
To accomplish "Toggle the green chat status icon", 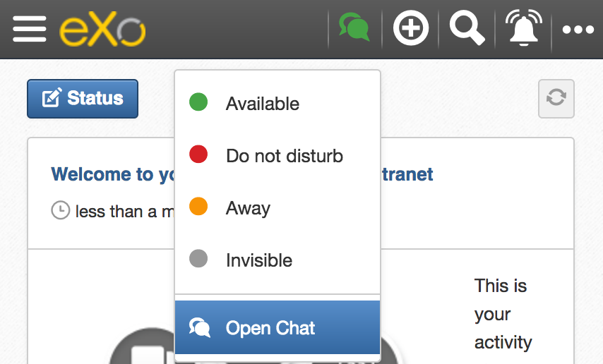I will coord(354,29).
